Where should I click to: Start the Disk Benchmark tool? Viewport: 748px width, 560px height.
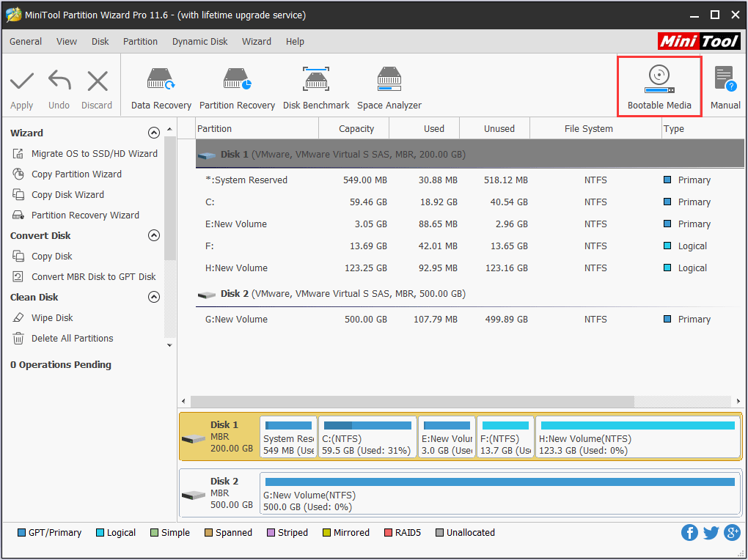pos(316,88)
